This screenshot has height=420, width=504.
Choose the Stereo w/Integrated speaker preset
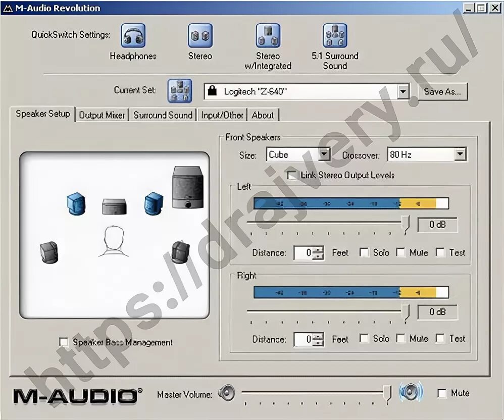tap(268, 34)
